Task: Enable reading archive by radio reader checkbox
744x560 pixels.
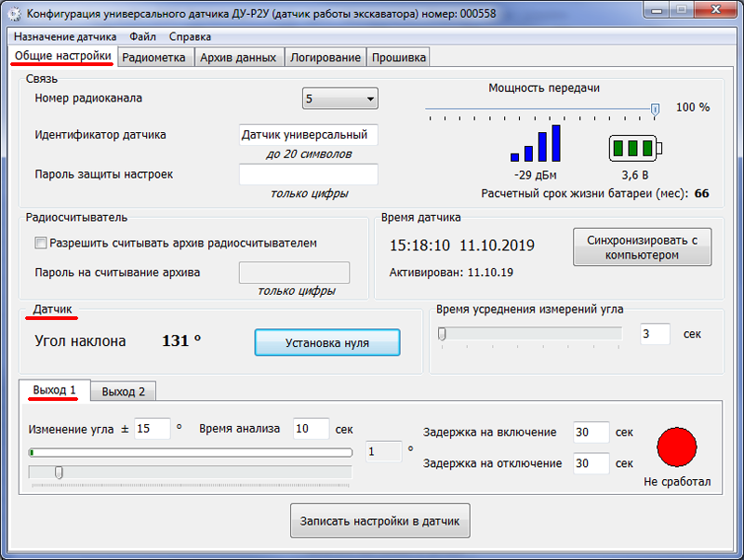Action: 41,244
